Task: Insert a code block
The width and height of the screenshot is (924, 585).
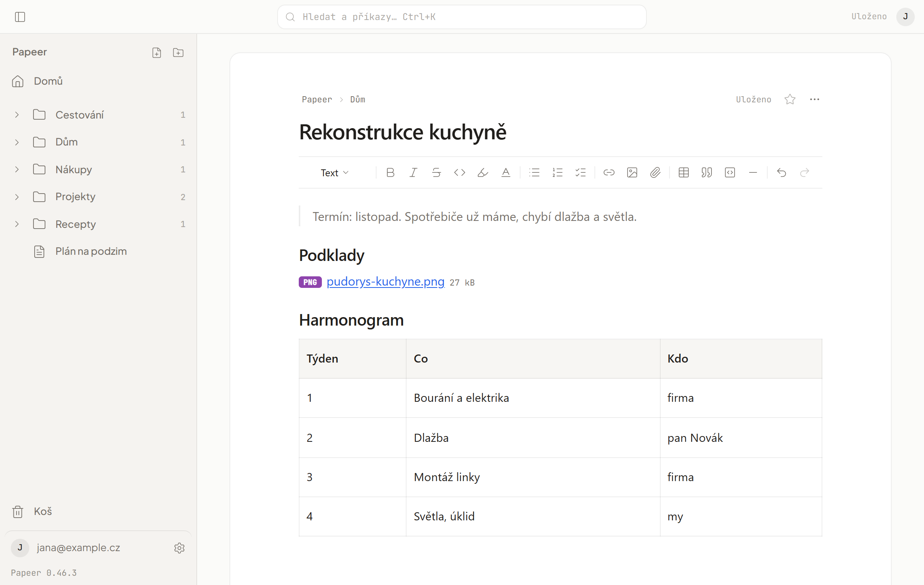Action: (730, 172)
